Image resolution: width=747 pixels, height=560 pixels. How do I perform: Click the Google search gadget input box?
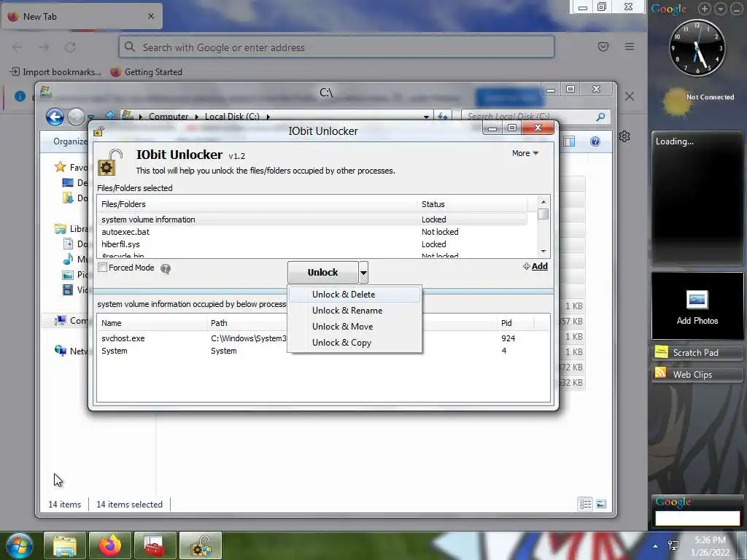[x=697, y=518]
